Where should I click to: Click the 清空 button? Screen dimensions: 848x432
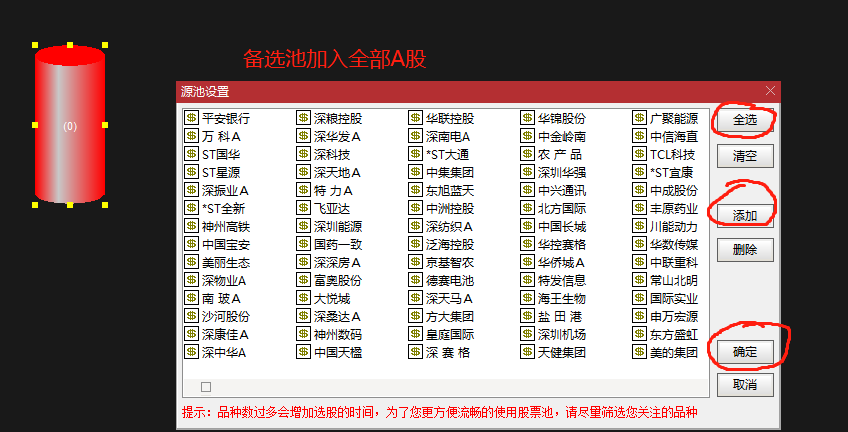pyautogui.click(x=745, y=156)
